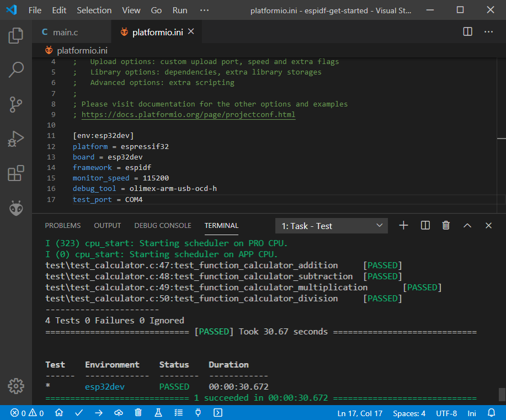The height and width of the screenshot is (420, 506).
Task: Click PlatformIO Home icon in status bar
Action: [x=59, y=413]
